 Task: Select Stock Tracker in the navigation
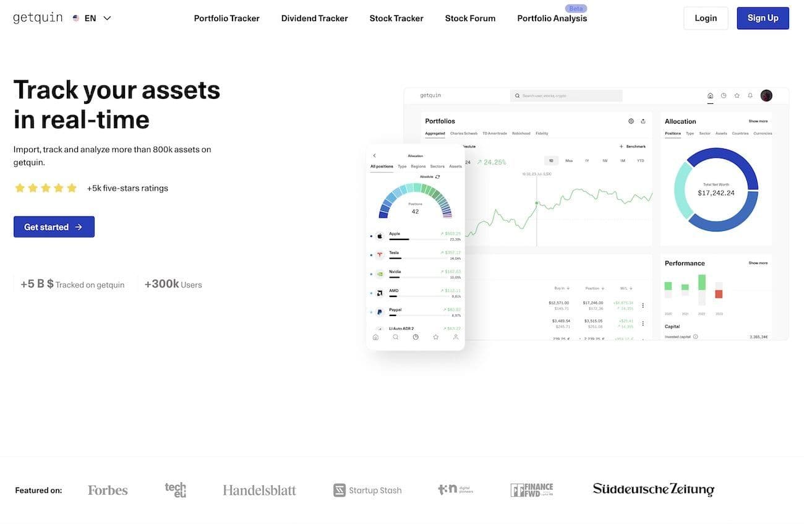click(396, 18)
